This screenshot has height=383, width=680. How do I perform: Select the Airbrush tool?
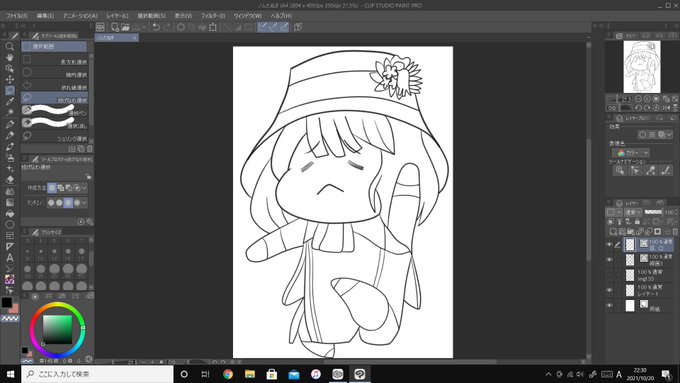tap(10, 157)
